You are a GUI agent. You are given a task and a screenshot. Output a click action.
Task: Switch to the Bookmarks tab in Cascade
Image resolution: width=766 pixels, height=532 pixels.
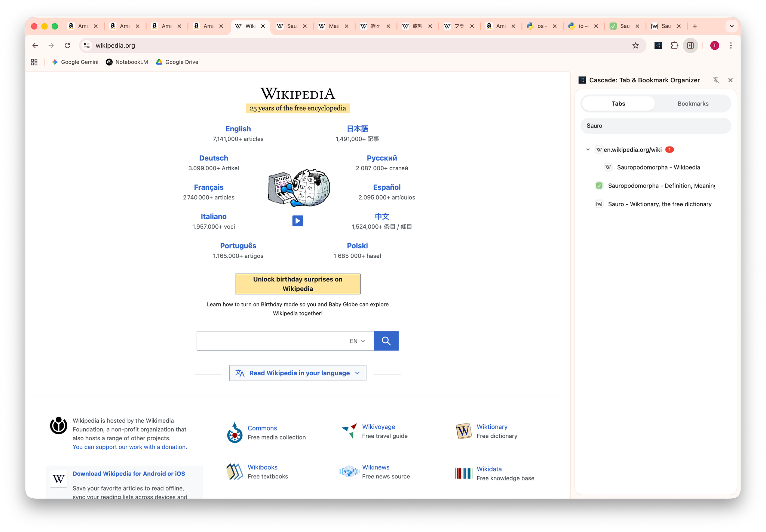click(x=693, y=104)
